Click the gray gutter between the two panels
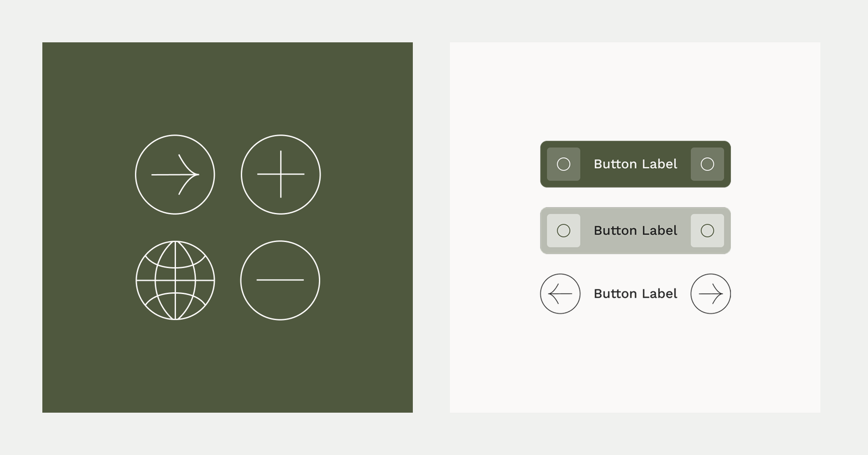Image resolution: width=868 pixels, height=455 pixels. coord(431,226)
